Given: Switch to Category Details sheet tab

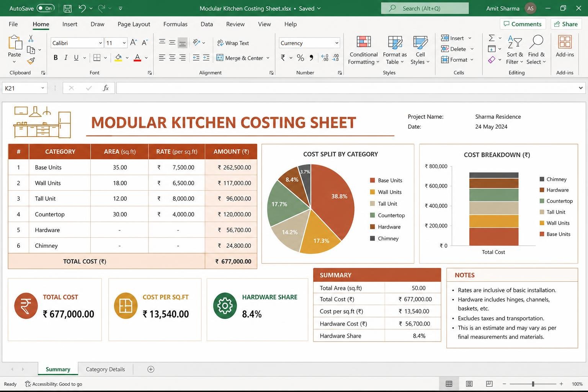Looking at the screenshot, I should pos(105,369).
